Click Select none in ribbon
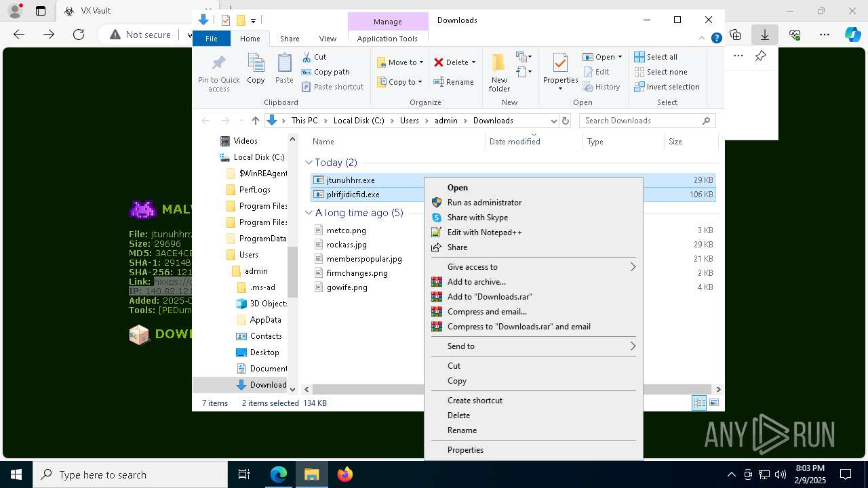The height and width of the screenshot is (488, 868). [x=660, y=72]
